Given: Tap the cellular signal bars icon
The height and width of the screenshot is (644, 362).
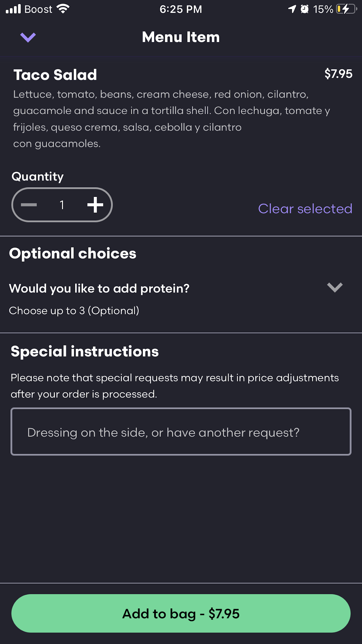Looking at the screenshot, I should (x=13, y=9).
